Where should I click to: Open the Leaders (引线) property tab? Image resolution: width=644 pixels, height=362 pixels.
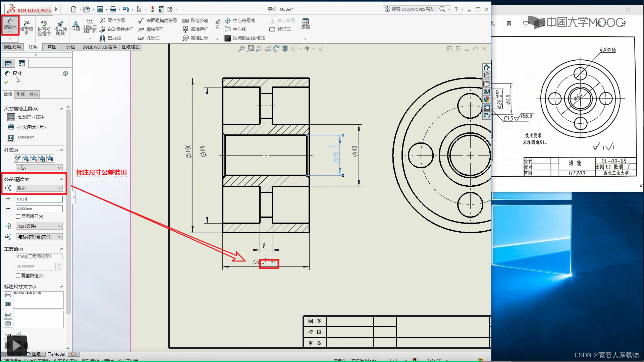pos(21,94)
